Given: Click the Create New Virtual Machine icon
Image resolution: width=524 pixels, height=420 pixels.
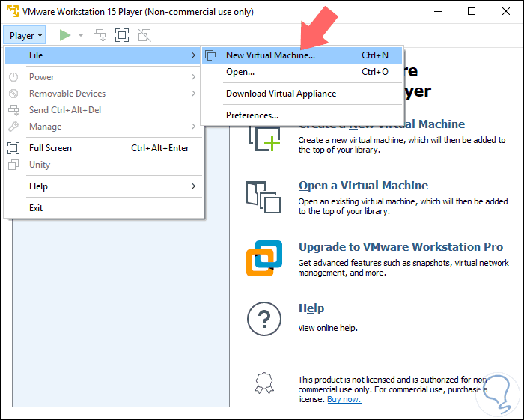Looking at the screenshot, I should (264, 139).
